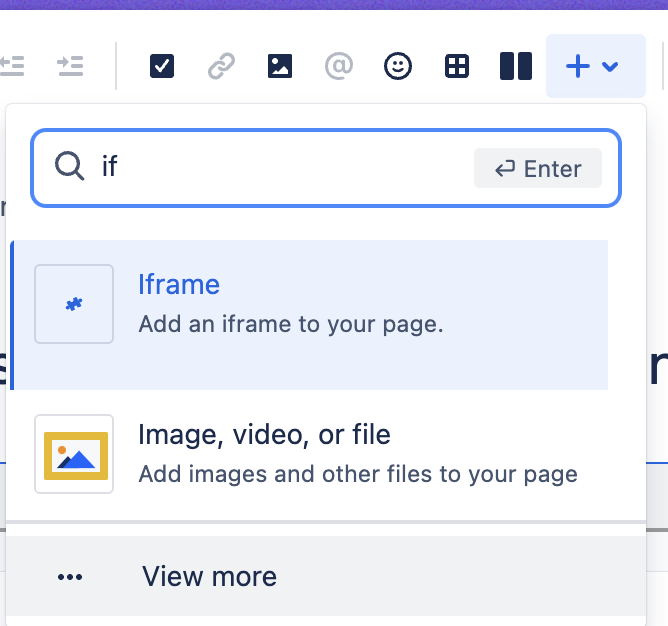
Task: Click the link icon in the toolbar
Action: pos(221,66)
